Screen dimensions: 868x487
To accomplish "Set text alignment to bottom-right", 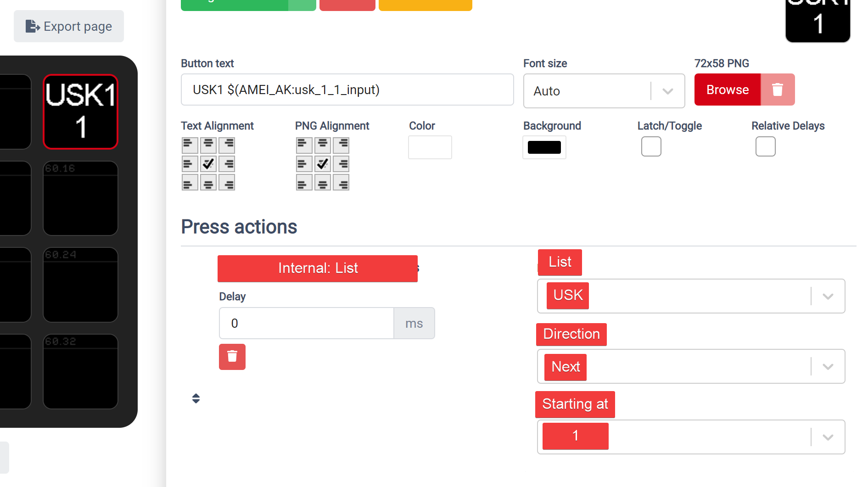I will tap(227, 182).
